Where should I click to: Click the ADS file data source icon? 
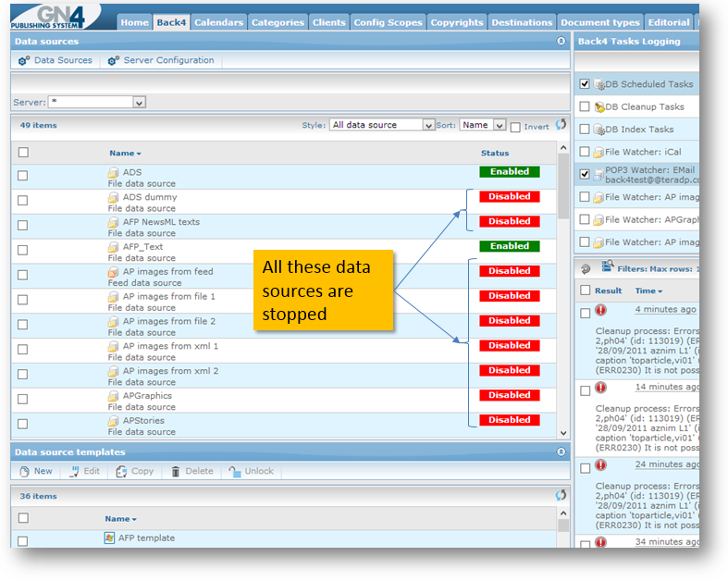[x=113, y=173]
